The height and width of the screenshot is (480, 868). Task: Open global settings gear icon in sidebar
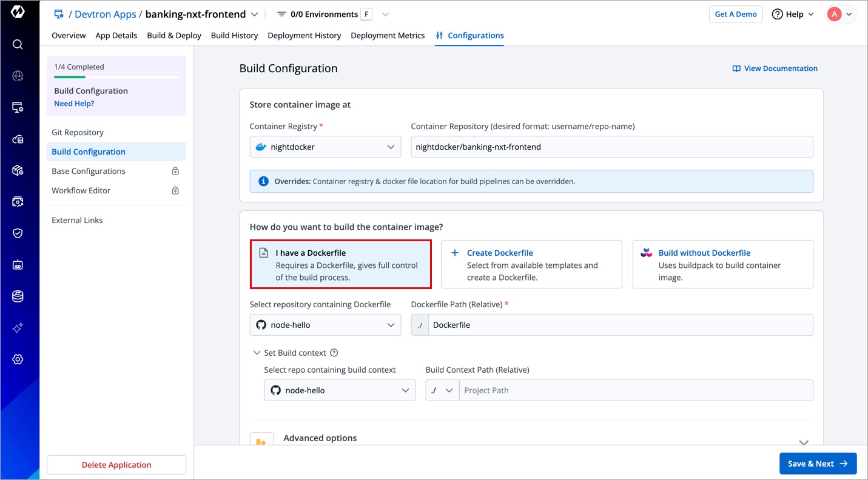pyautogui.click(x=18, y=359)
